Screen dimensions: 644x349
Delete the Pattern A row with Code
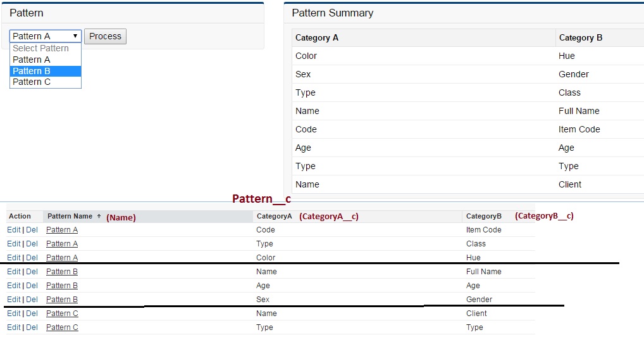(x=32, y=230)
